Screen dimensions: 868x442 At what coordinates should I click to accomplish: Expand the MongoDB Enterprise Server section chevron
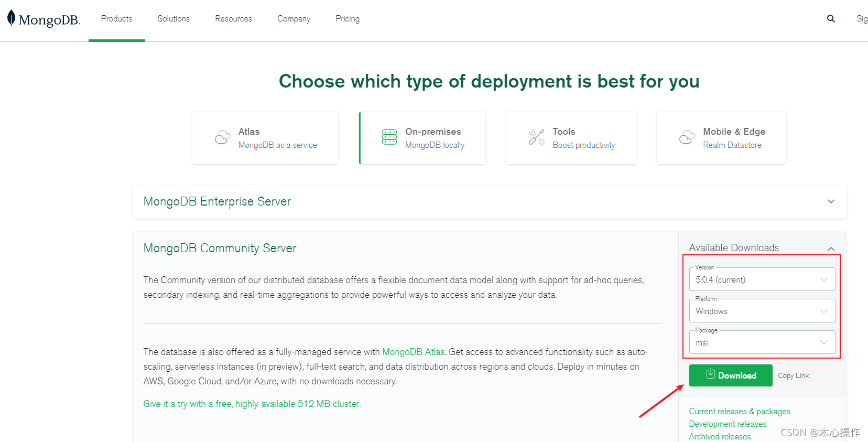coord(831,202)
